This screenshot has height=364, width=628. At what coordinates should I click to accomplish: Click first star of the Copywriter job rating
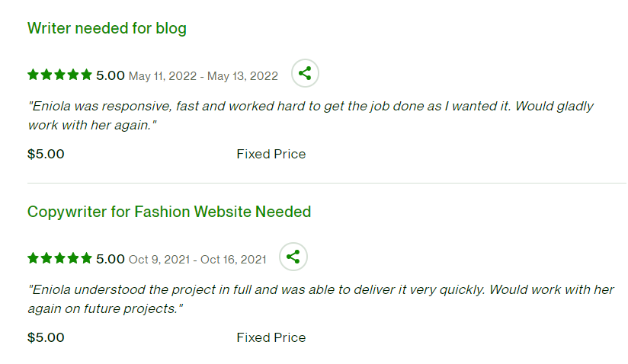[34, 258]
